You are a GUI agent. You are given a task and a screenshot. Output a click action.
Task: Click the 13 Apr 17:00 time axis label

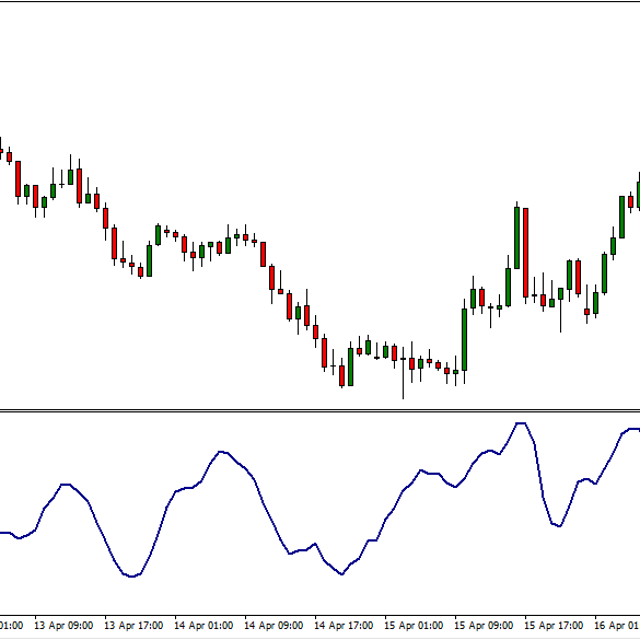(134, 625)
